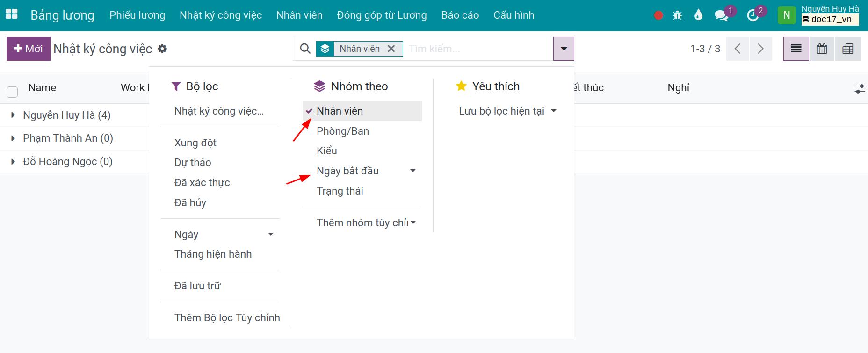Toggle the Xung đột filter
This screenshot has width=868, height=353.
[195, 143]
